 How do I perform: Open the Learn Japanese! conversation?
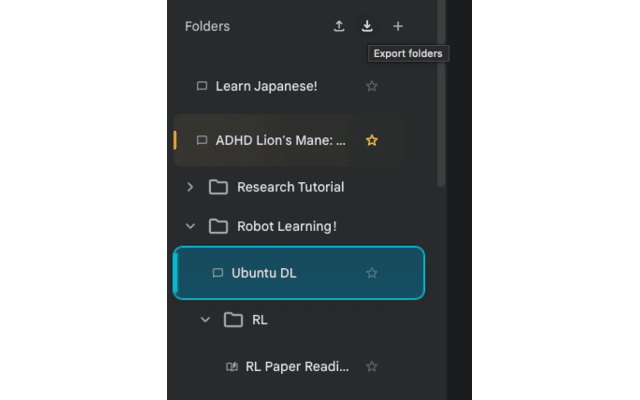click(266, 86)
